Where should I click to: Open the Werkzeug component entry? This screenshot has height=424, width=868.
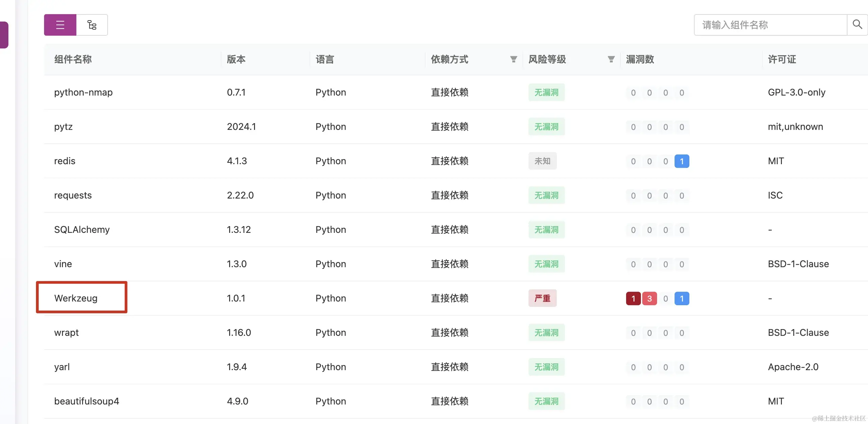76,298
